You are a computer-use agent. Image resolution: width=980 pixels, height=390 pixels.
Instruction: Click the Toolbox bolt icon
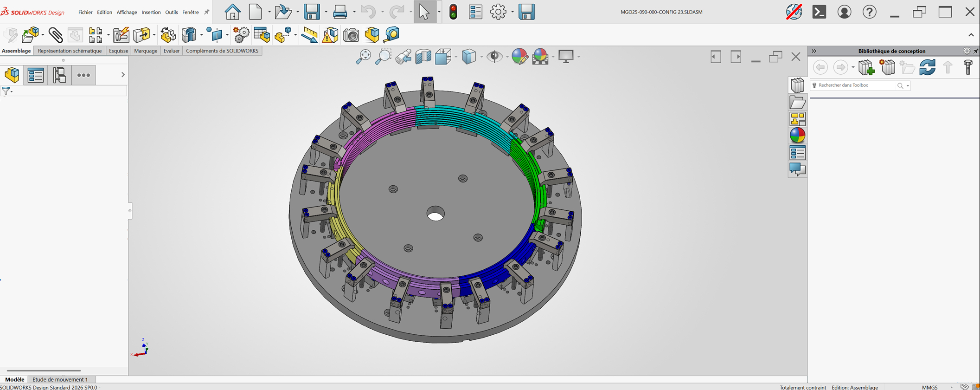(x=967, y=67)
